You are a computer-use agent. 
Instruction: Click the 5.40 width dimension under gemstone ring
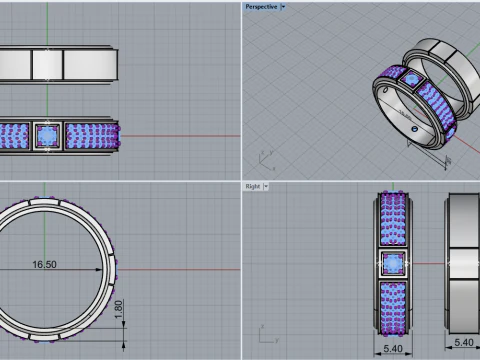point(393,348)
